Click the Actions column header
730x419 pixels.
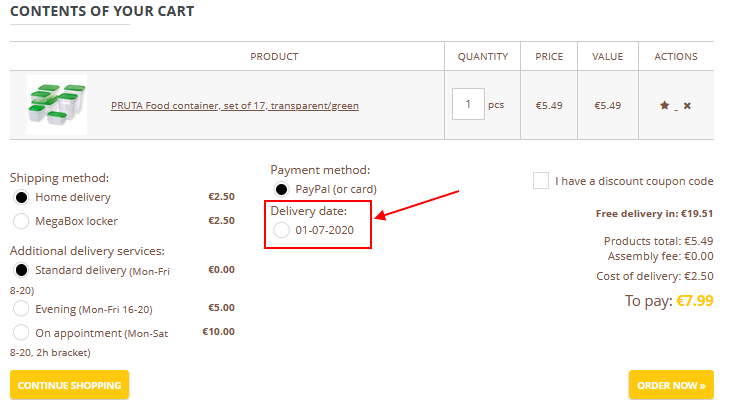[676, 57]
